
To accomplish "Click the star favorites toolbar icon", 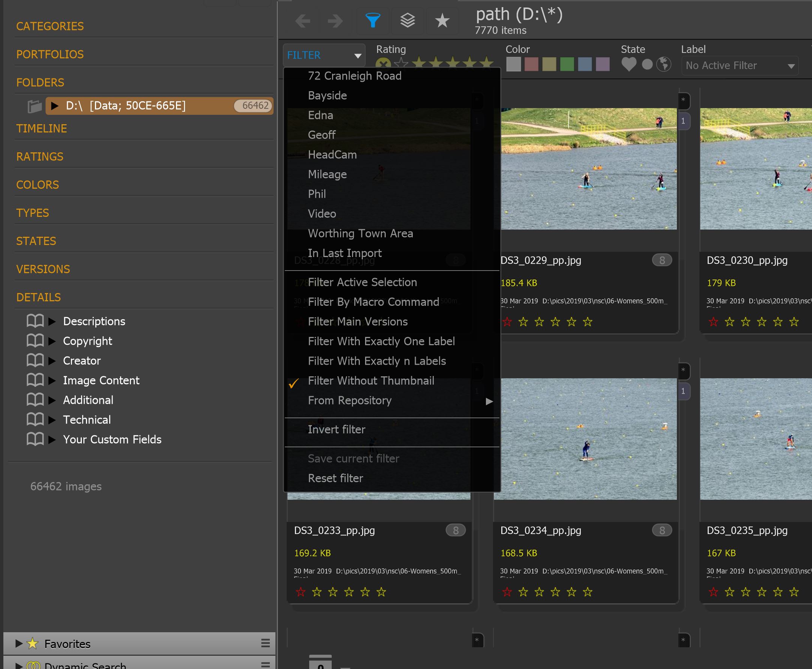I will (442, 20).
